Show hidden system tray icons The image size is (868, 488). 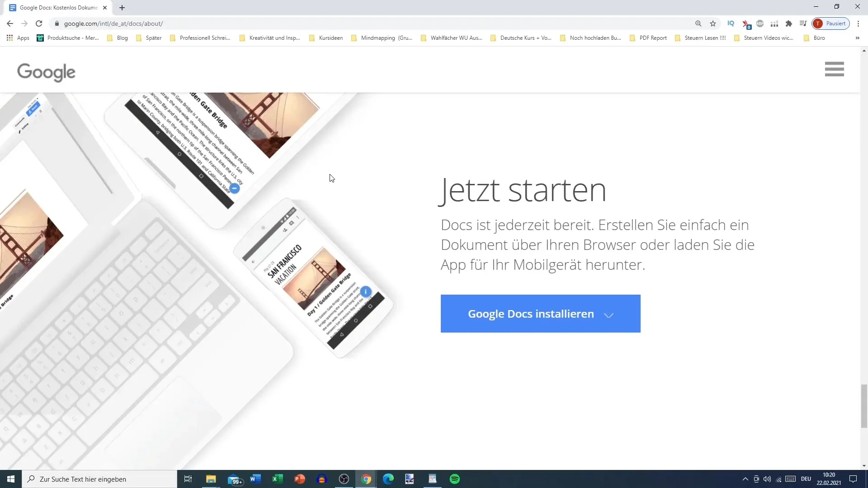click(745, 479)
